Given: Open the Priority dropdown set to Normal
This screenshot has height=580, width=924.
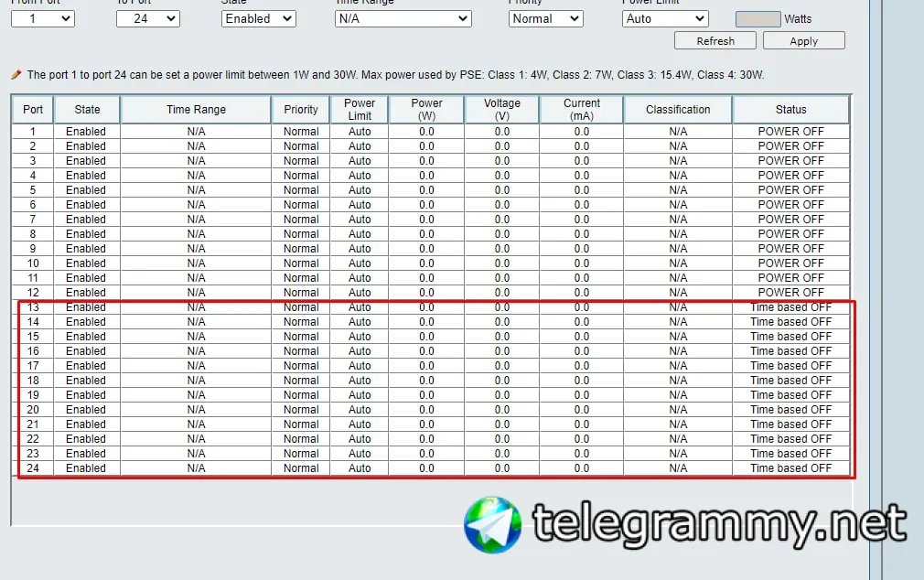Looking at the screenshot, I should pos(545,19).
